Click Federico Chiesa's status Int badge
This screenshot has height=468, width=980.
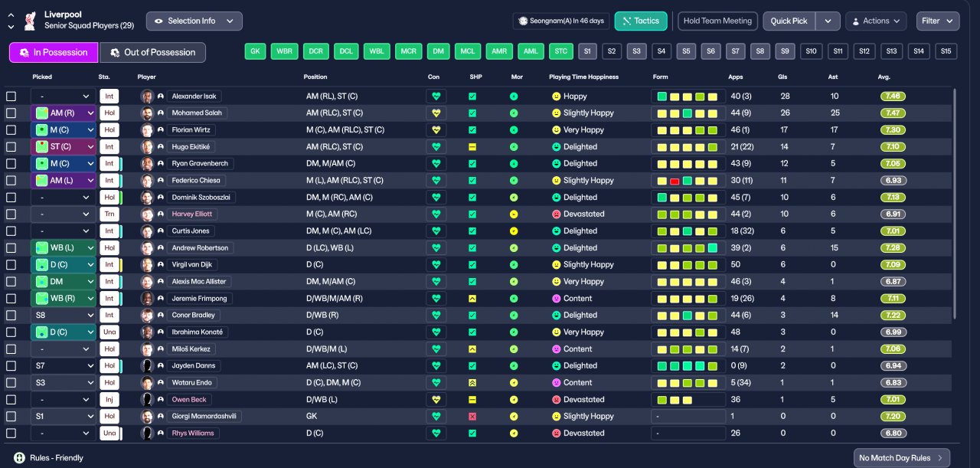point(109,181)
